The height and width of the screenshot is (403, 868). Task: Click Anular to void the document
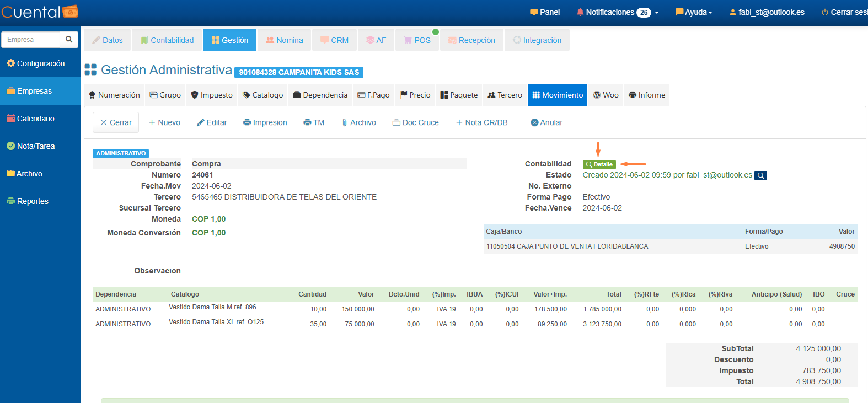point(546,122)
